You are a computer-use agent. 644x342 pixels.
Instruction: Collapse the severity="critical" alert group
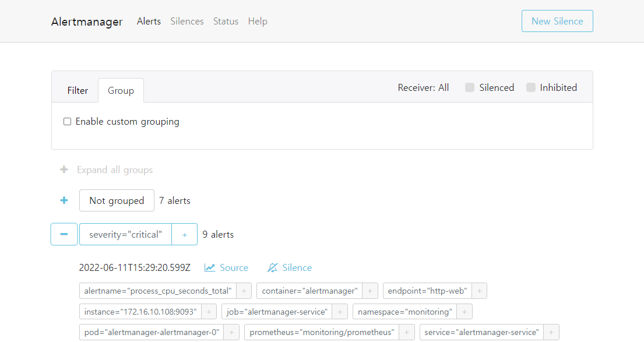pos(64,234)
